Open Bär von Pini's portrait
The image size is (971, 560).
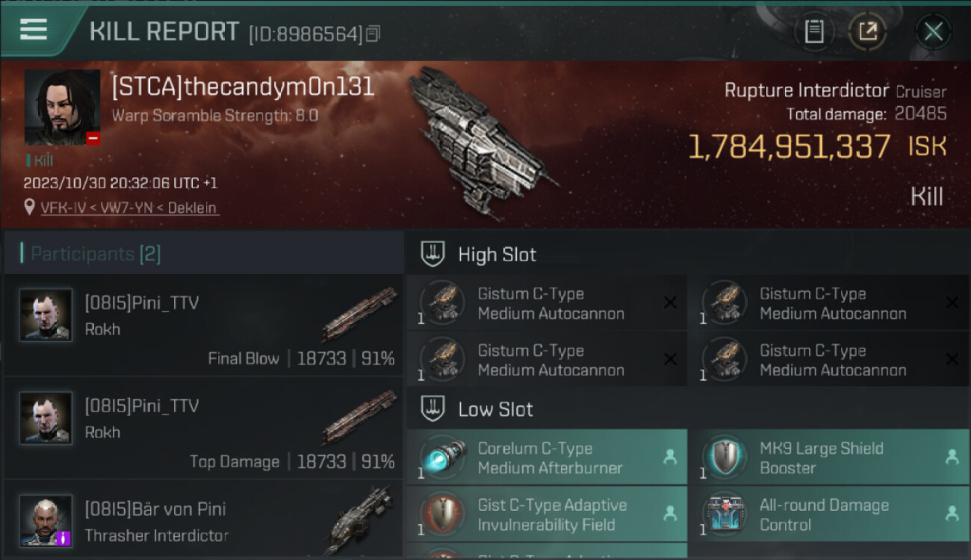pyautogui.click(x=46, y=520)
